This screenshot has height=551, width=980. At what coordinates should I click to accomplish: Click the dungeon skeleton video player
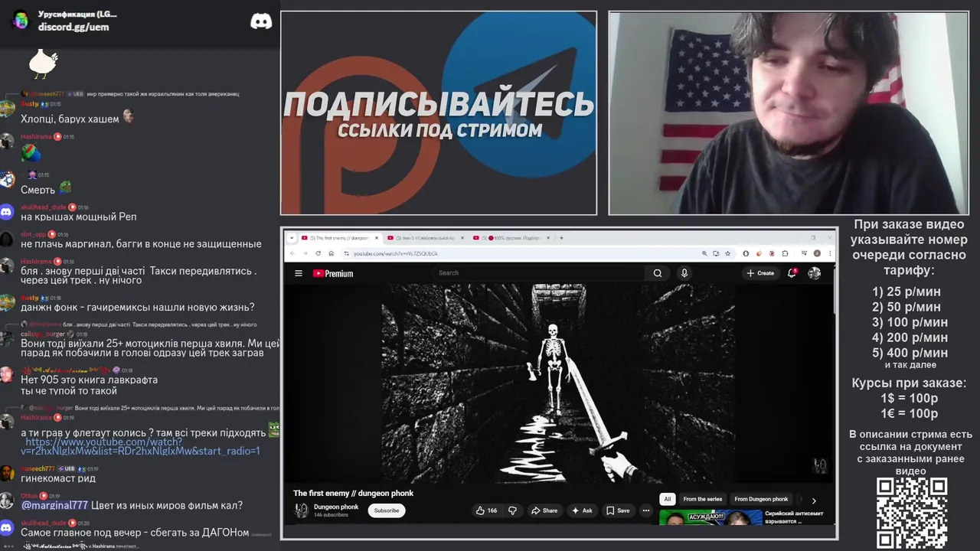[559, 384]
